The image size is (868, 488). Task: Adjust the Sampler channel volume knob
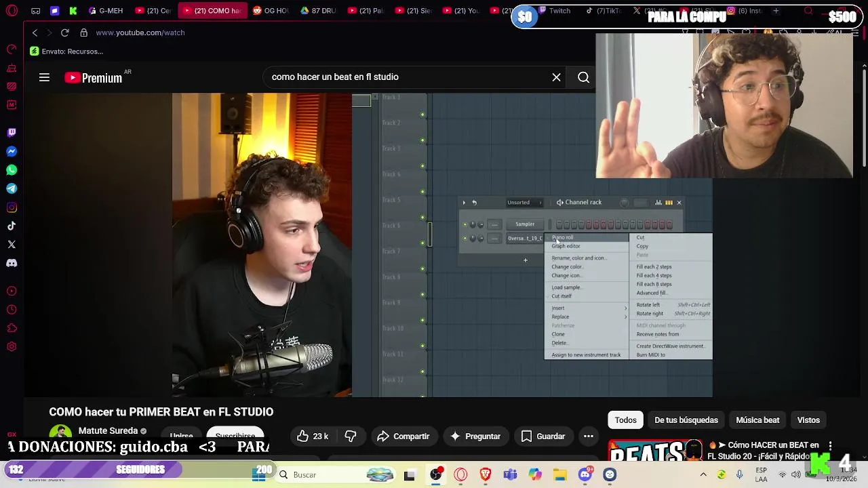tap(481, 225)
